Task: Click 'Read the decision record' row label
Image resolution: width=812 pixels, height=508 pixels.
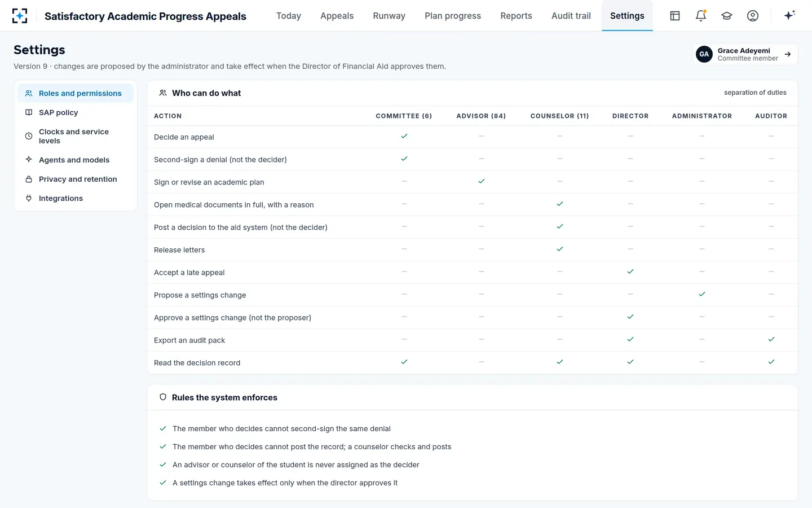Action: coord(197,363)
